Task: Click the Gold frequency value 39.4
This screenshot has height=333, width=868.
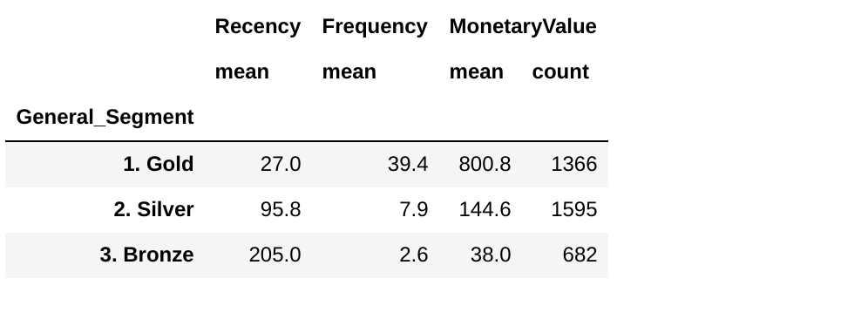Action: pyautogui.click(x=408, y=164)
